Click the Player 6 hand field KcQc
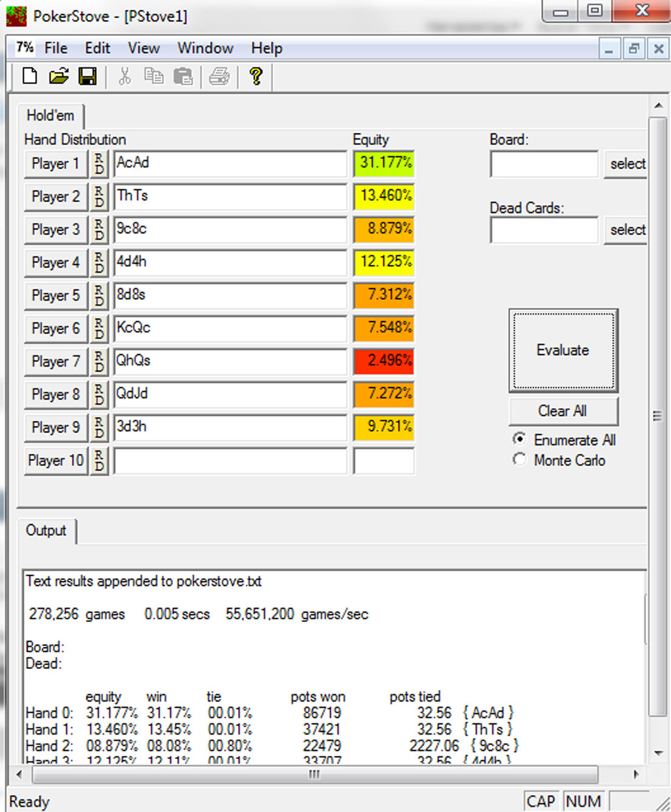This screenshot has height=812, width=671. (230, 328)
